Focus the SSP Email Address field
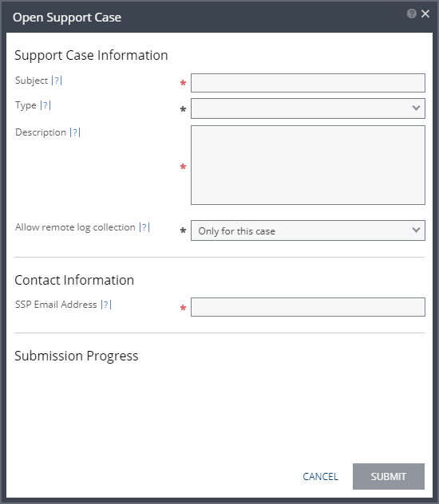Screen dimensions: 439x504 (x=308, y=307)
